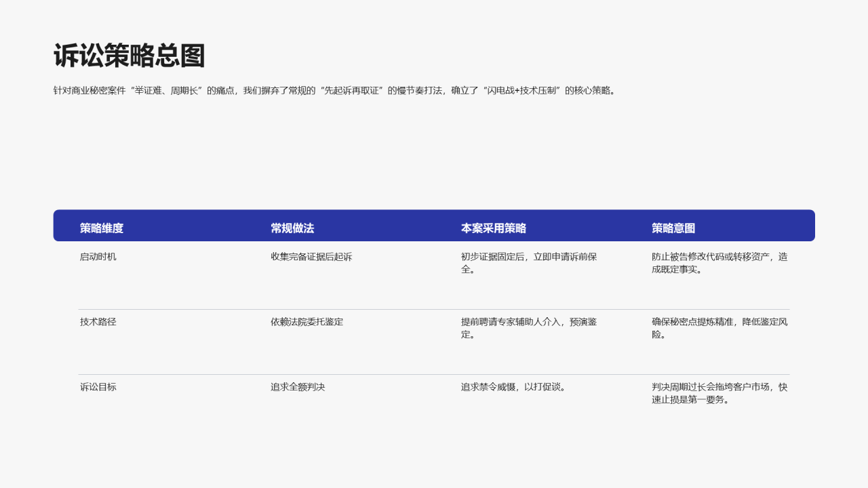Select the 本案采用策略 column header
Image resolution: width=868 pixels, height=488 pixels.
[x=494, y=228]
